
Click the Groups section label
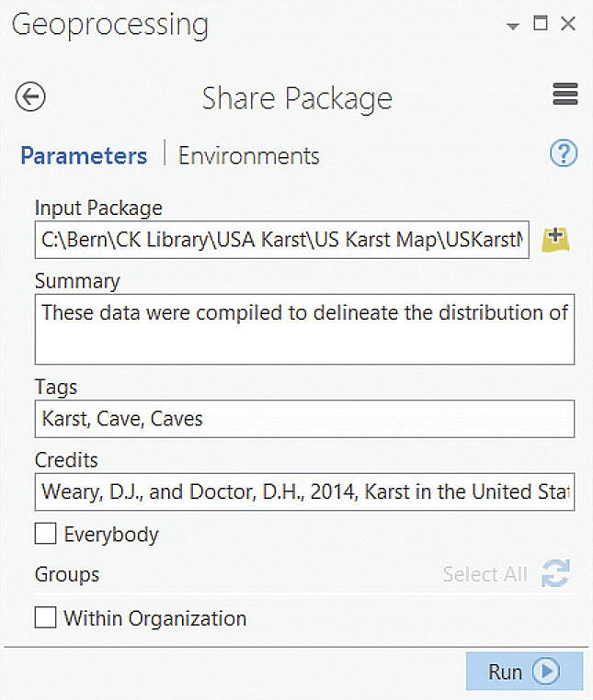pyautogui.click(x=67, y=575)
